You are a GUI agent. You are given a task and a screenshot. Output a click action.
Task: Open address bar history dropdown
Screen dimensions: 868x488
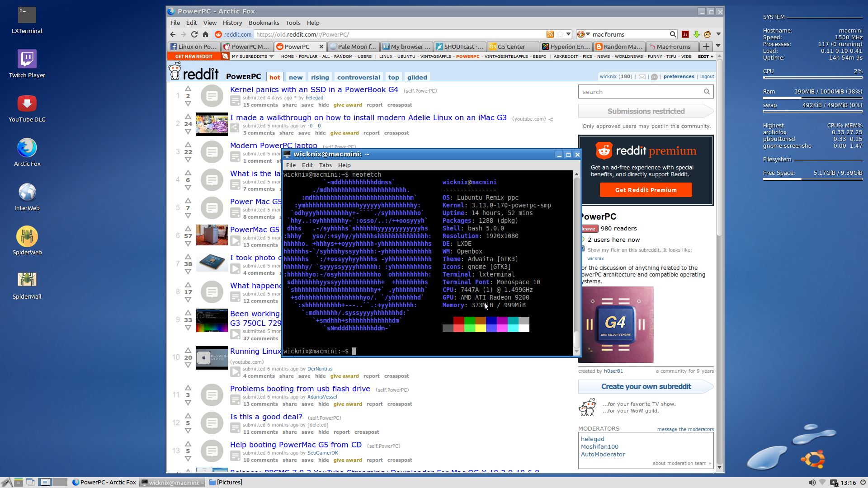pyautogui.click(x=569, y=34)
